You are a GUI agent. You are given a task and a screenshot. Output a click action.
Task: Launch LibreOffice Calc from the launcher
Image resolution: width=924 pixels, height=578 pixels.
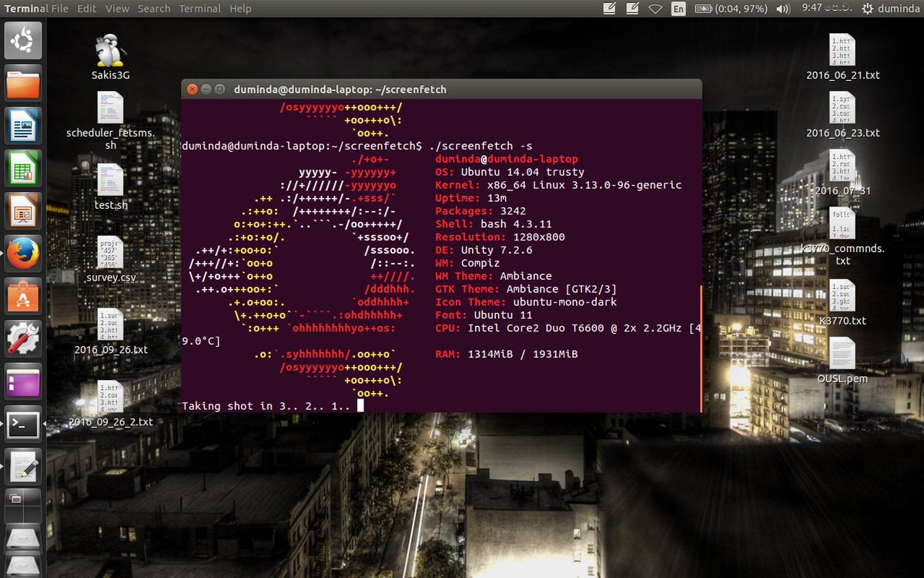click(22, 166)
